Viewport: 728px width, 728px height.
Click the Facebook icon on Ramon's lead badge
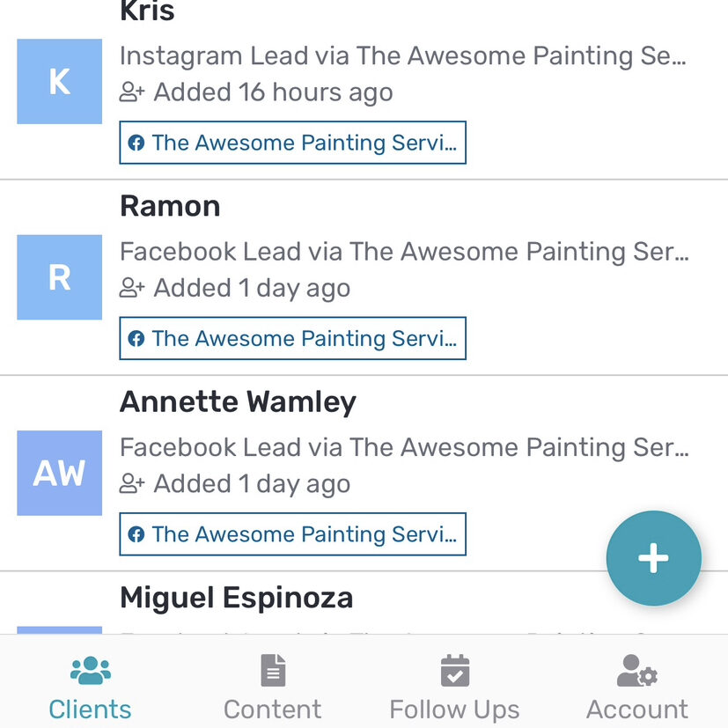coord(136,338)
